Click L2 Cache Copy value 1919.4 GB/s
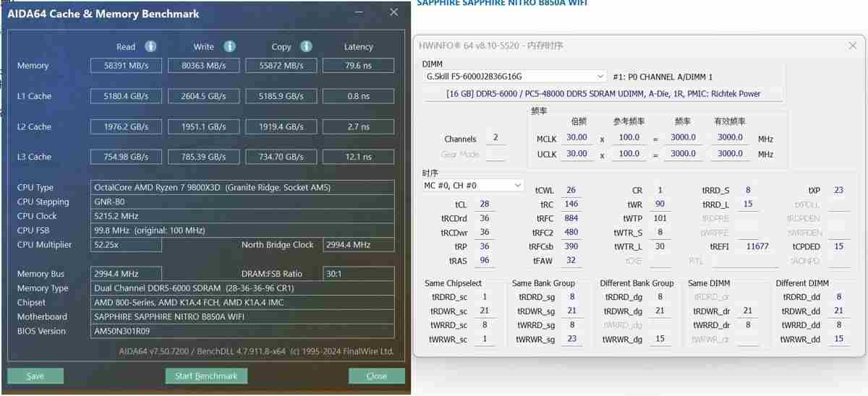Screen dimensions: 868x396 281,126
